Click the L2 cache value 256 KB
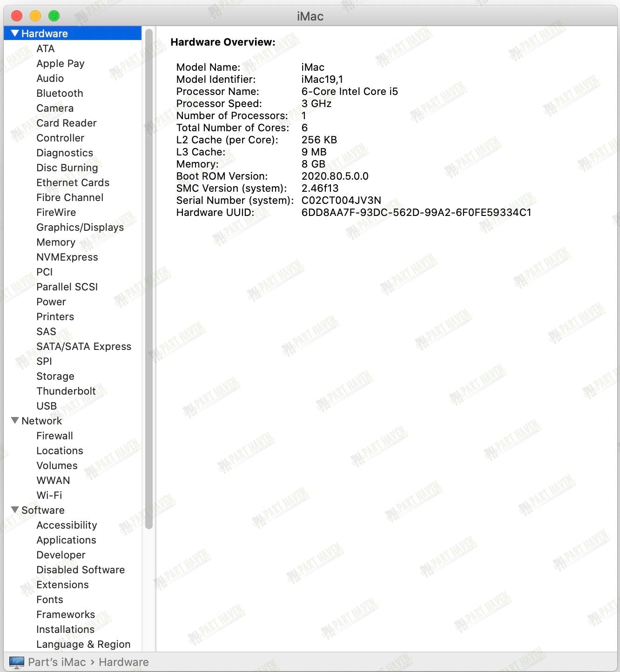Screen dimensions: 620x672 click(319, 140)
